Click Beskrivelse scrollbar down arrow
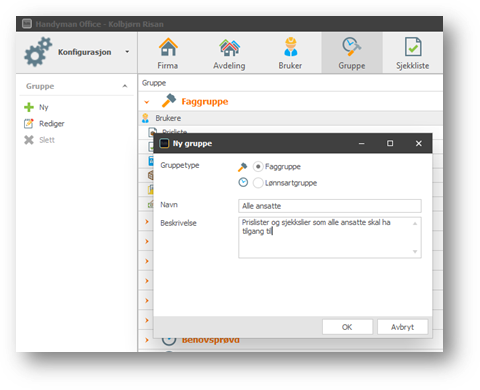Viewport: 480px width, 390px height. (x=415, y=252)
